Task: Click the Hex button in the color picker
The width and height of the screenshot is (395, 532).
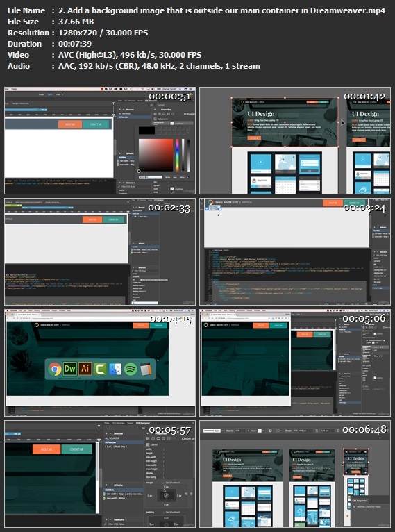Action: [175, 177]
